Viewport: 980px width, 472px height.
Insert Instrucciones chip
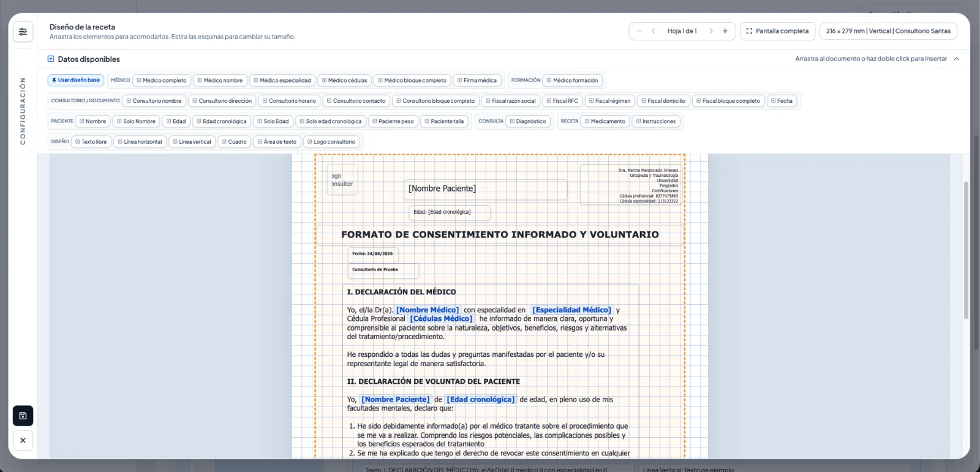click(656, 121)
